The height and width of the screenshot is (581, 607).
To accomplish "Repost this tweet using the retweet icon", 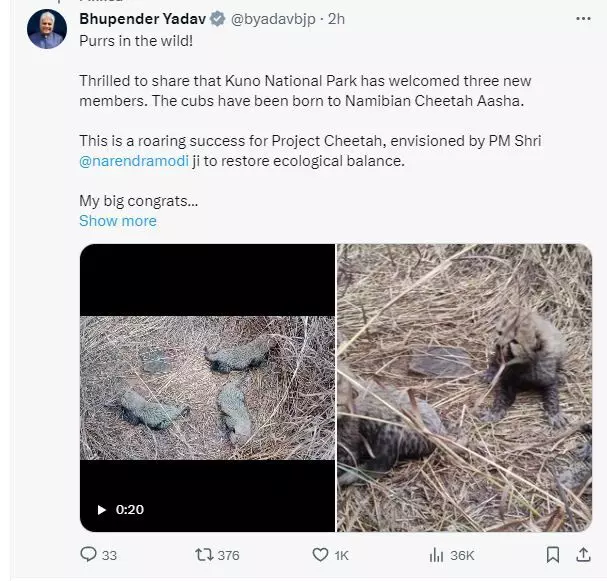I will (201, 554).
